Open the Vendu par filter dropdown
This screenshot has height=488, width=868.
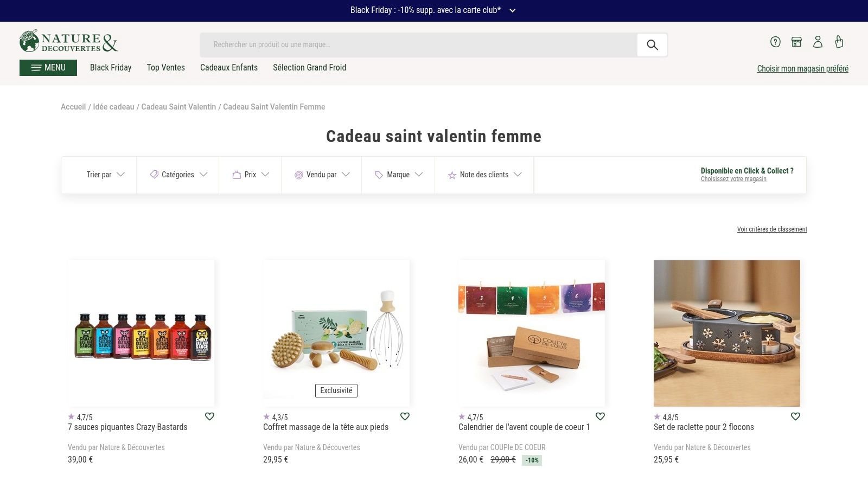tap(322, 175)
